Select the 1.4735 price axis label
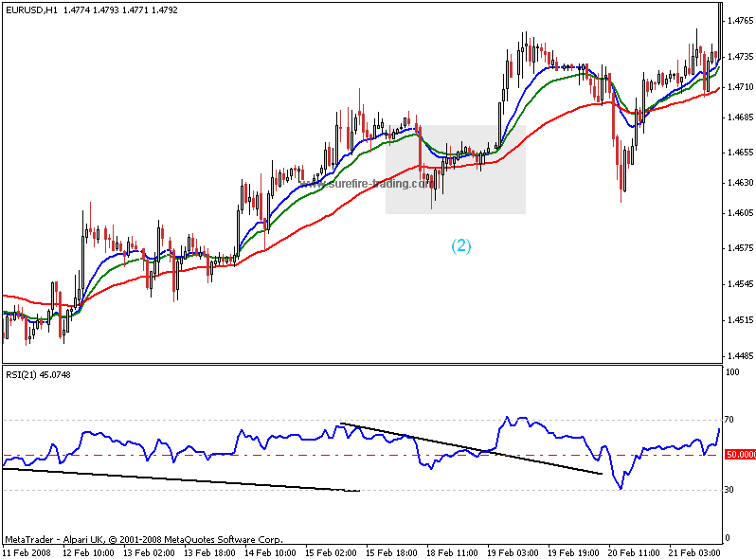 740,57
